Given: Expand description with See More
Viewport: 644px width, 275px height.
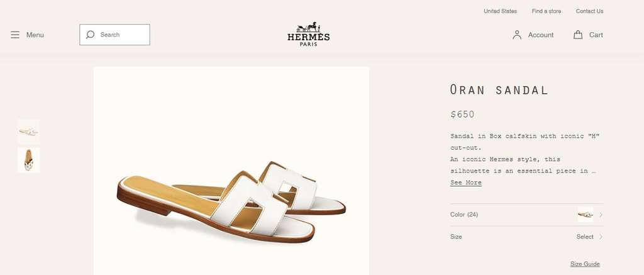Looking at the screenshot, I should [466, 182].
